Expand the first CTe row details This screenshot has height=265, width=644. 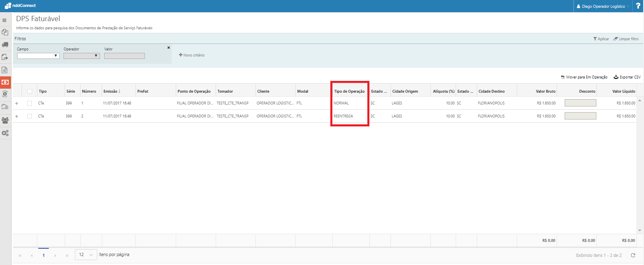(x=17, y=103)
